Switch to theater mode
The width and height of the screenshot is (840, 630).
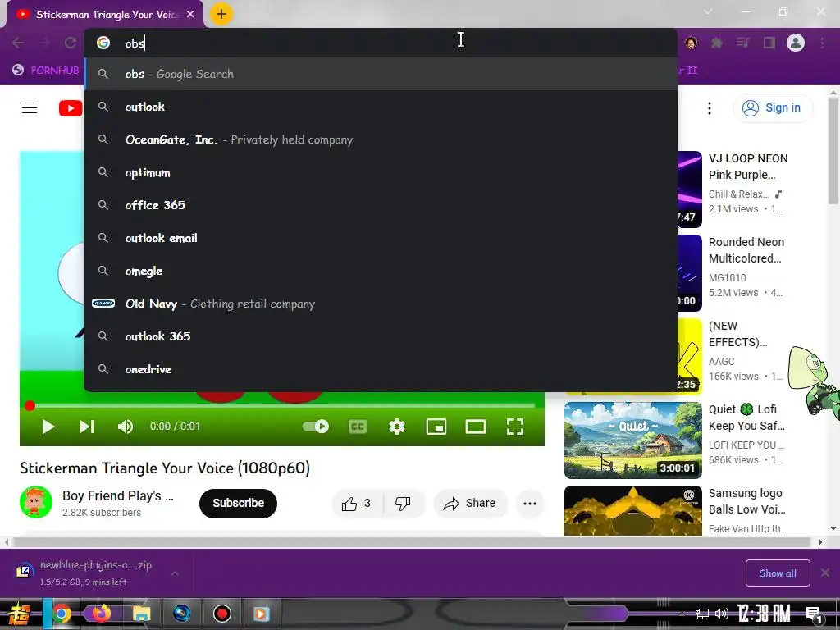(x=476, y=427)
